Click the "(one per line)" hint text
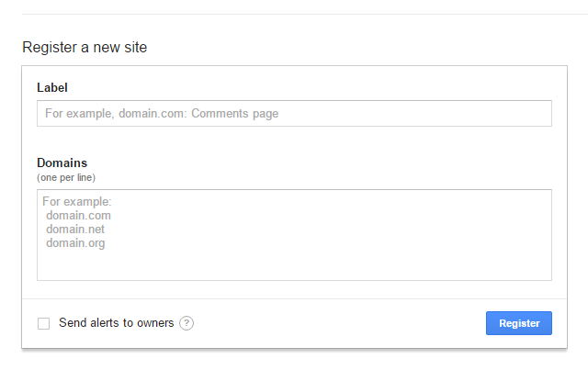Image resolution: width=588 pixels, height=370 pixels. [66, 177]
